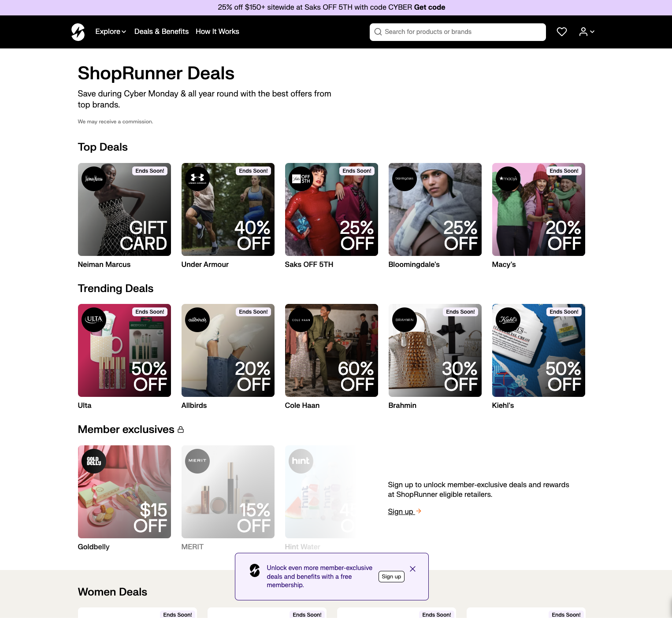Focus the product and brand search field
This screenshot has width=672, height=618.
457,32
